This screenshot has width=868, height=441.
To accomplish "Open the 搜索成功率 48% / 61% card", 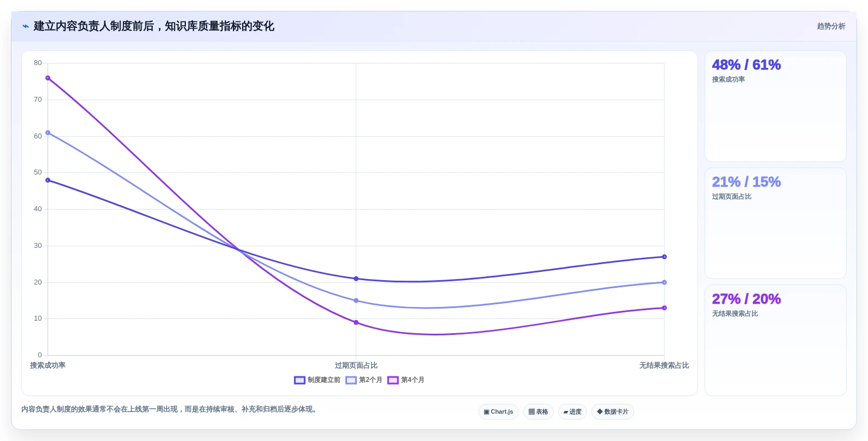I will pos(776,106).
